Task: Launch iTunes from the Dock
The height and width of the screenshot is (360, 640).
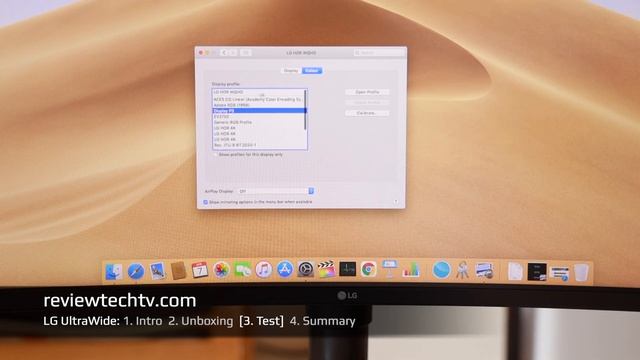Action: (264, 270)
